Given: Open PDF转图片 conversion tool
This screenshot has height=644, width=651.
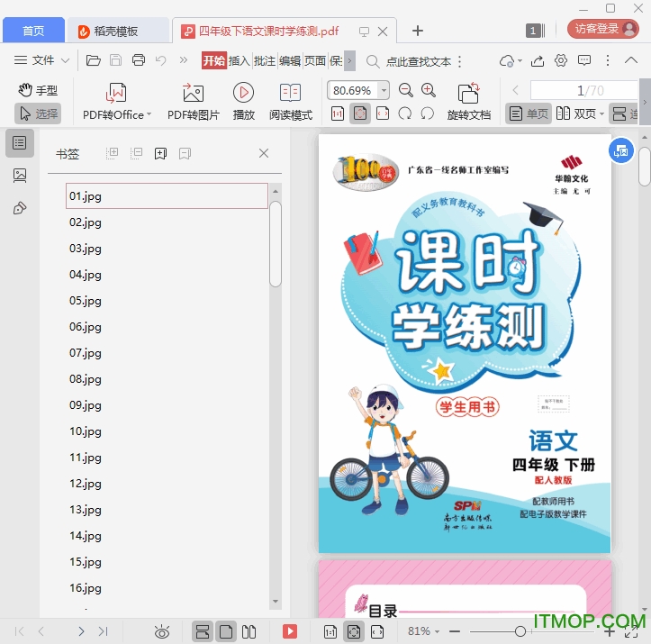Looking at the screenshot, I should coord(193,102).
